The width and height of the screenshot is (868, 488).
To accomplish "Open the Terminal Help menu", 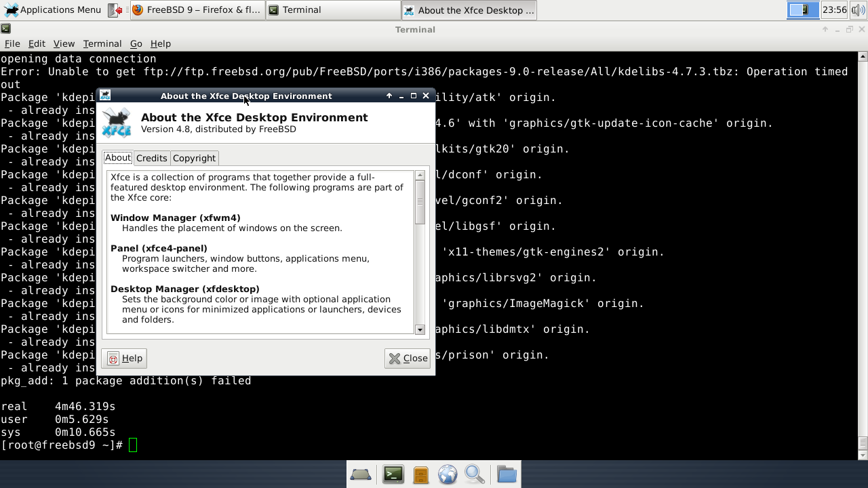I will coord(161,43).
